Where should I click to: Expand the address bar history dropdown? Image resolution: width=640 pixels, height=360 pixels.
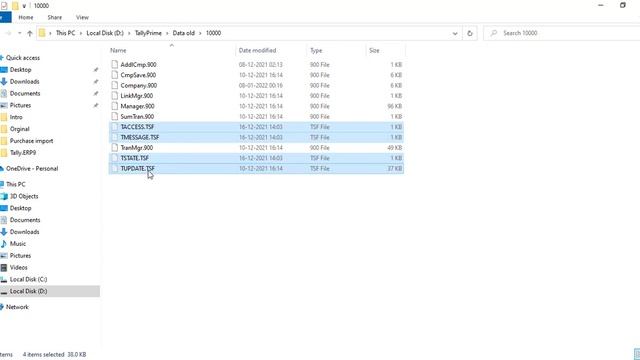pos(455,33)
